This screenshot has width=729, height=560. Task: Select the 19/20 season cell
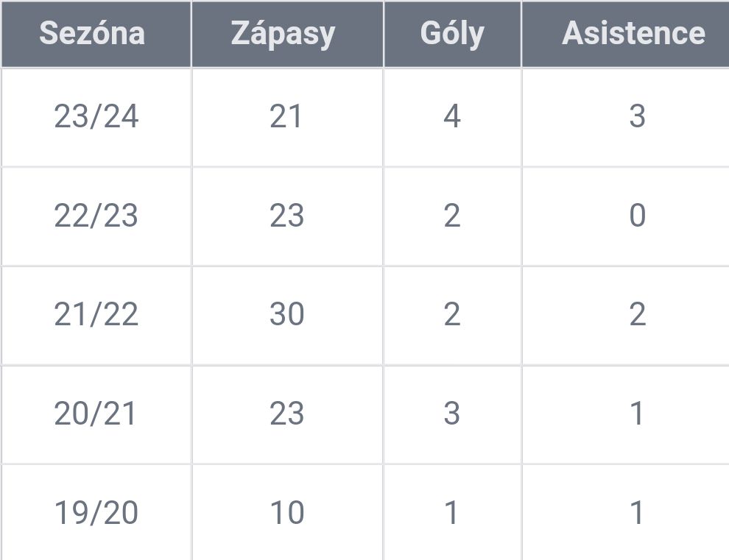point(96,513)
